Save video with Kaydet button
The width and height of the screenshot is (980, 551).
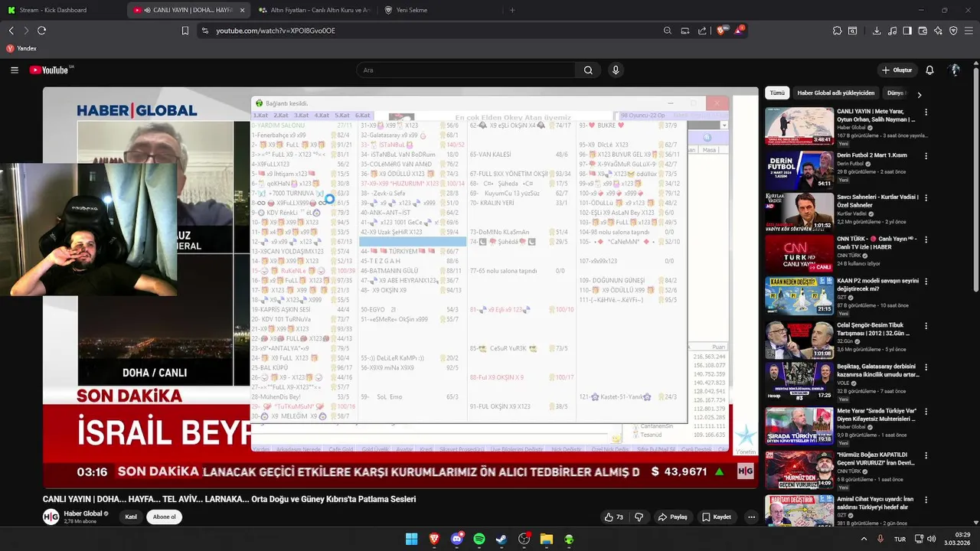tap(717, 517)
